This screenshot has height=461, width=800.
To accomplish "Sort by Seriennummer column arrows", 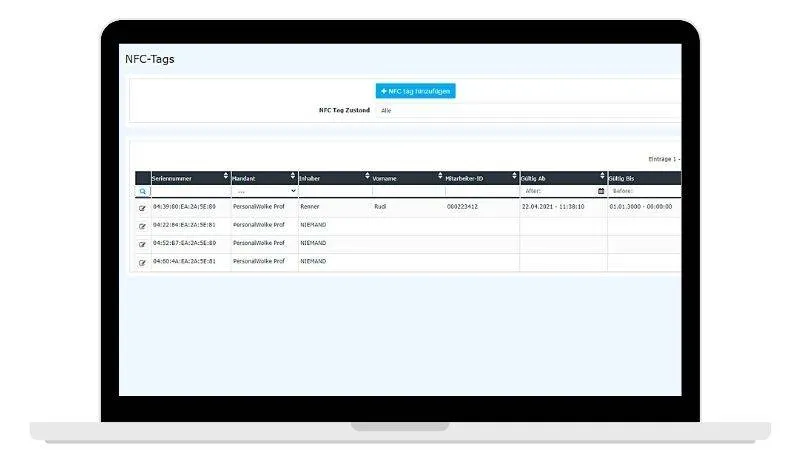I will point(226,177).
